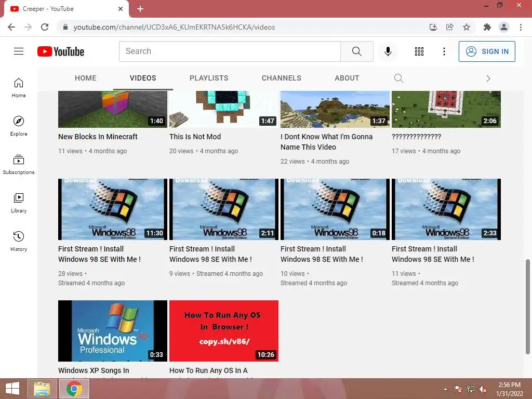Open 'How To Run Any OS In A' title
This screenshot has height=399, width=532.
tap(208, 370)
